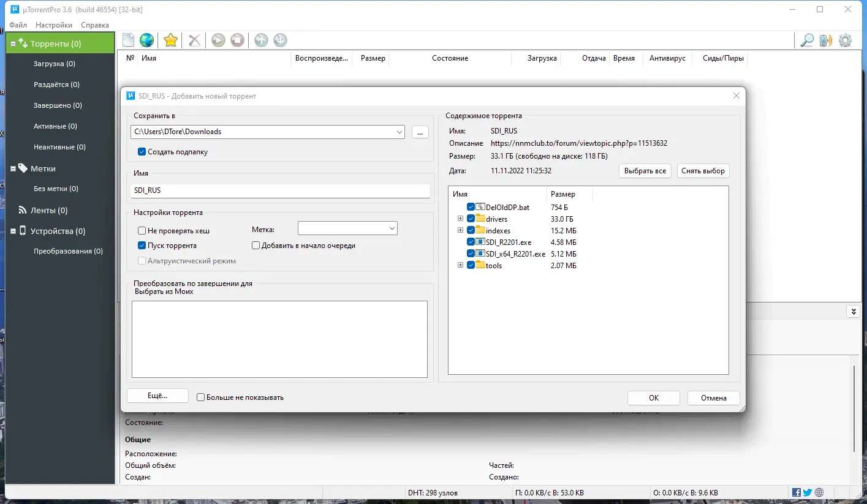Click the Ещё... button
This screenshot has height=504, width=867.
click(x=157, y=396)
